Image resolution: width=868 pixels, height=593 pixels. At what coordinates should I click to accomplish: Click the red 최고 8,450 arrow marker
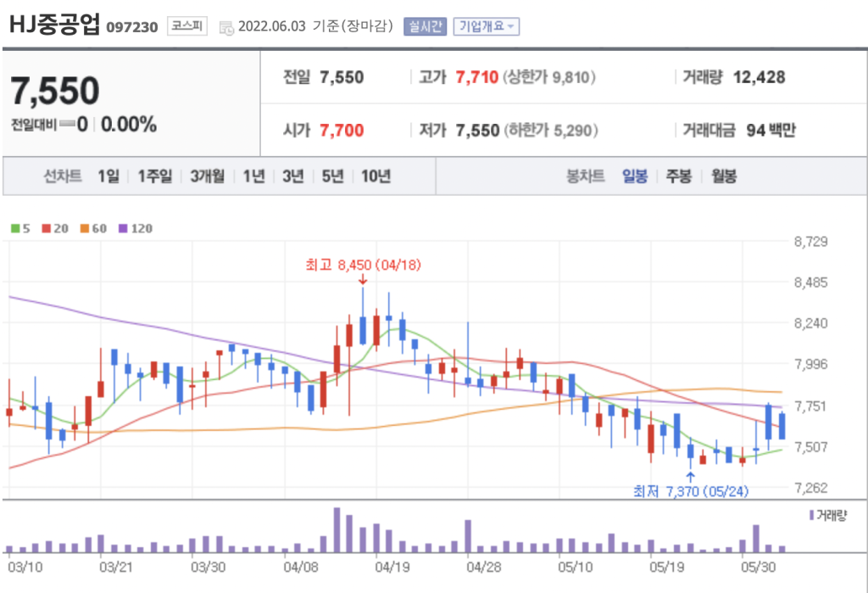[x=363, y=279]
